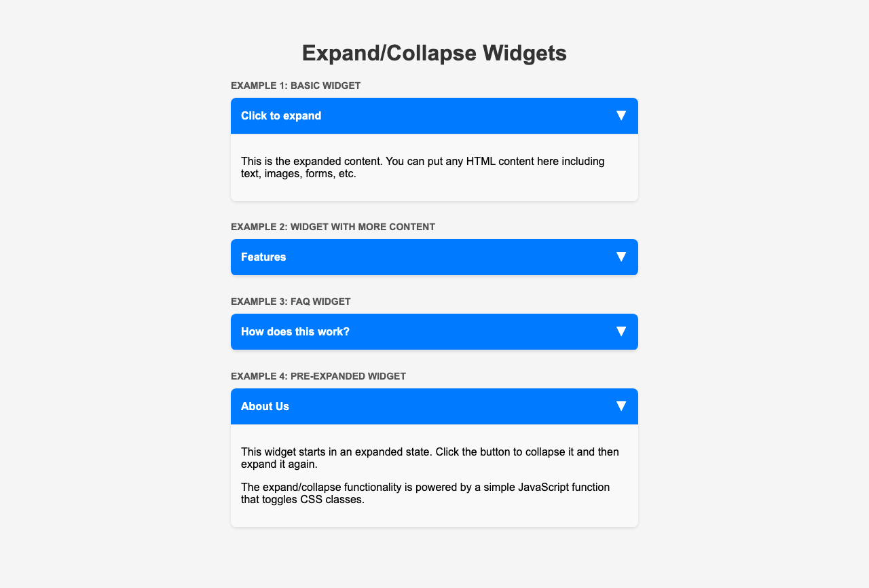Click 'Example 4: Pre-Expanded Widget' label
The height and width of the screenshot is (588, 869).
(x=318, y=376)
